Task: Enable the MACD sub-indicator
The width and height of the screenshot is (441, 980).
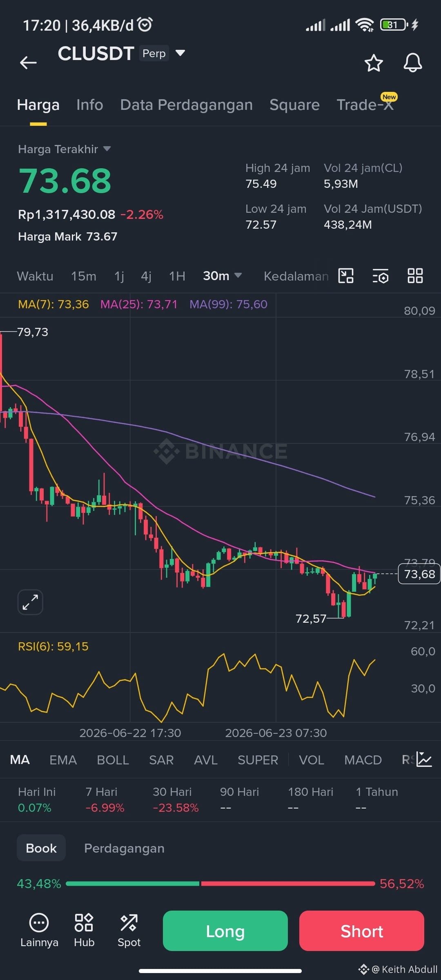Action: pos(363,760)
